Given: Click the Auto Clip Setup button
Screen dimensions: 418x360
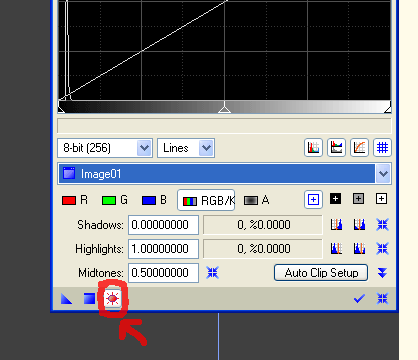Looking at the screenshot, I should tap(321, 273).
